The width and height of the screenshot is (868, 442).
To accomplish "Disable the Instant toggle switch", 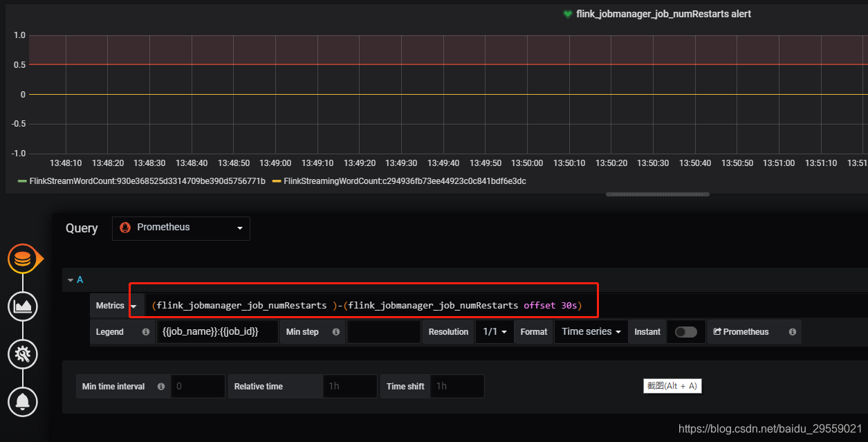I will tap(685, 331).
